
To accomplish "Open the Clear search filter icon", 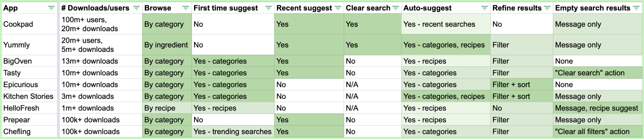I will (395, 8).
